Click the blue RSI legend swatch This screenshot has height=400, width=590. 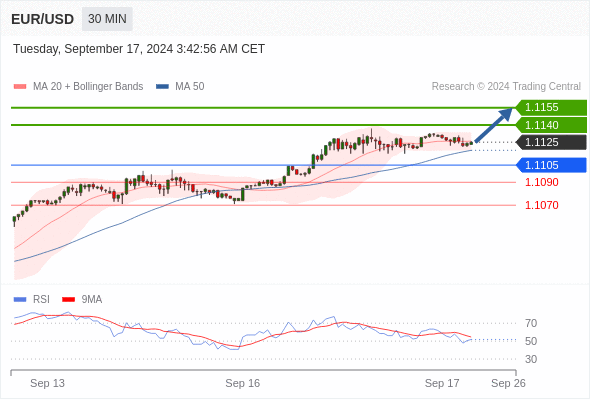20,300
